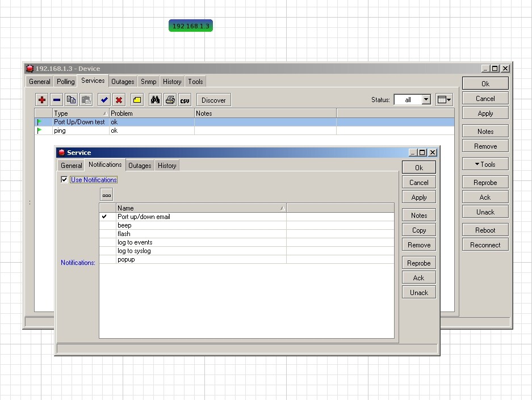Click the three-squares notifications picker button
532x400 pixels.
pyautogui.click(x=107, y=195)
